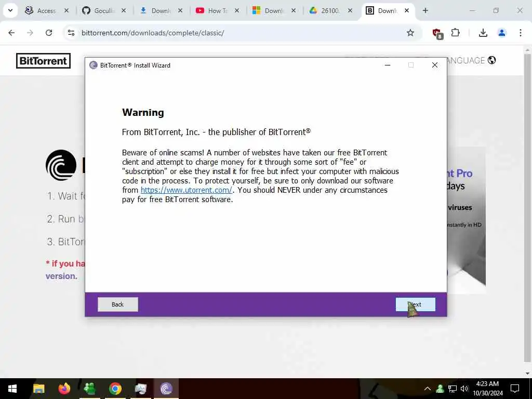This screenshot has width=532, height=399.
Task: Open the language globe icon
Action: coord(491,60)
